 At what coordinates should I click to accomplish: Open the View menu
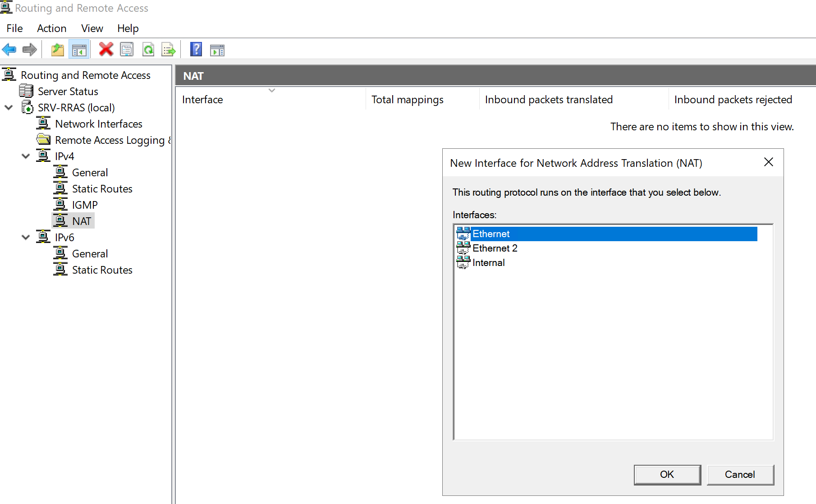click(x=92, y=28)
